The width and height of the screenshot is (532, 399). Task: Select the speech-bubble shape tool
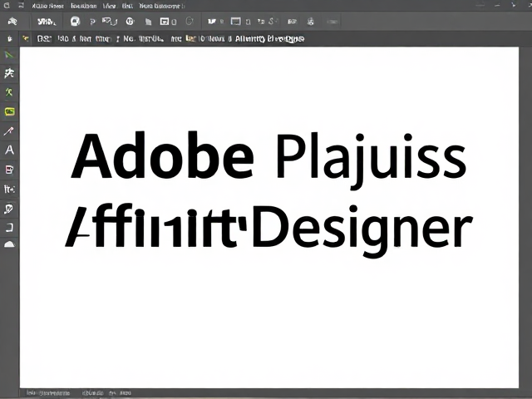(8, 209)
